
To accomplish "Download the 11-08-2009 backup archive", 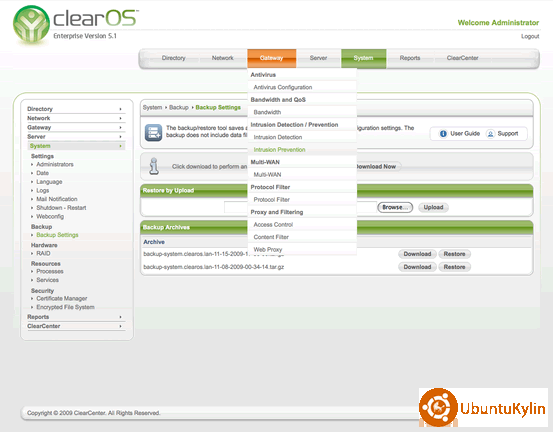I will [417, 267].
